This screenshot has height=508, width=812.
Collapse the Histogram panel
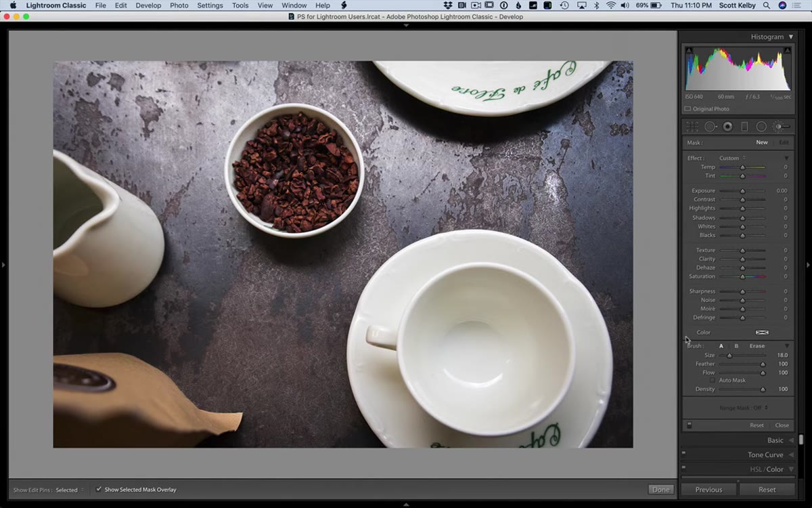pos(790,37)
